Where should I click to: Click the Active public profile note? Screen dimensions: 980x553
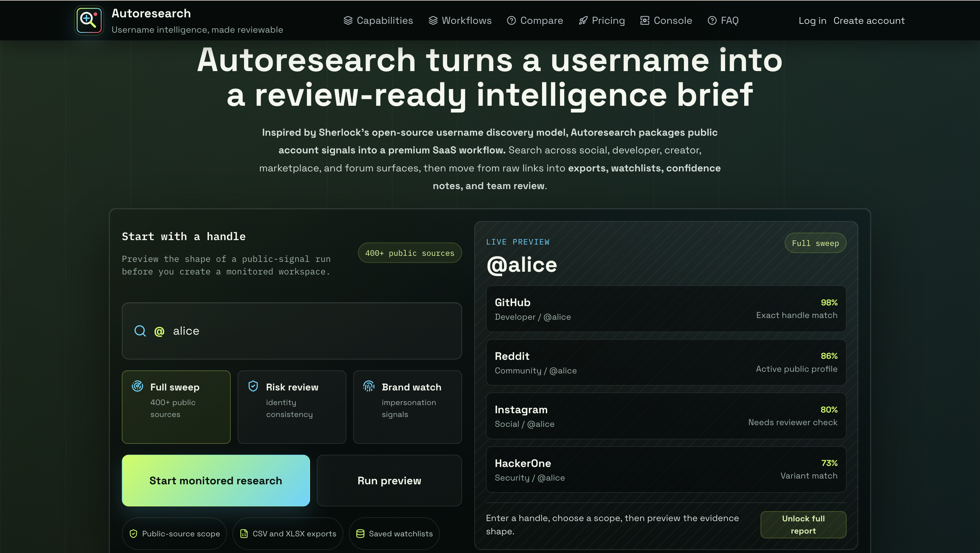point(797,369)
